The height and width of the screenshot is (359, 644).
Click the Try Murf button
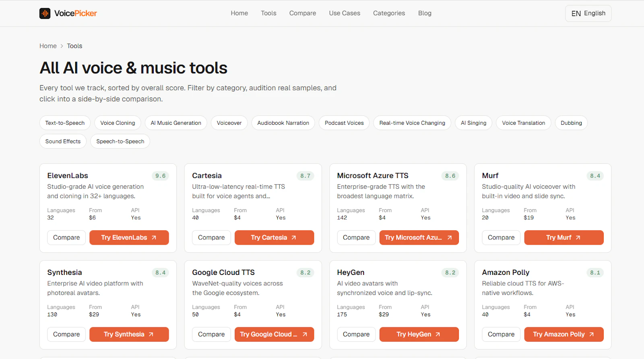(564, 237)
